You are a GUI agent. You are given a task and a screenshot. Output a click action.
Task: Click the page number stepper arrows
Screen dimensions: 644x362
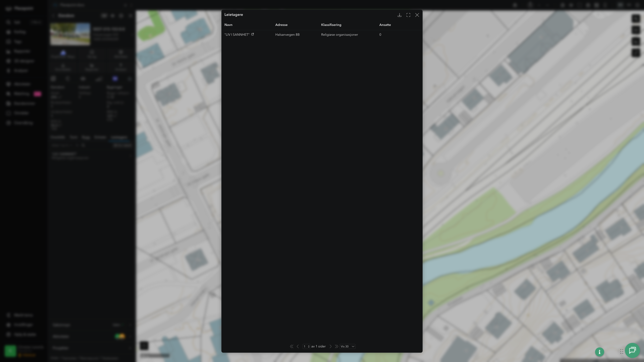tap(309, 346)
